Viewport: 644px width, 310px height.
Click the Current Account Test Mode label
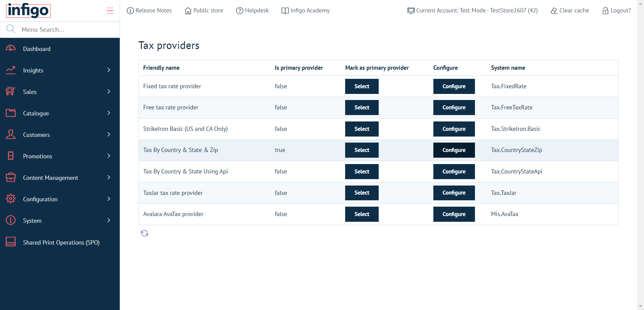[473, 11]
